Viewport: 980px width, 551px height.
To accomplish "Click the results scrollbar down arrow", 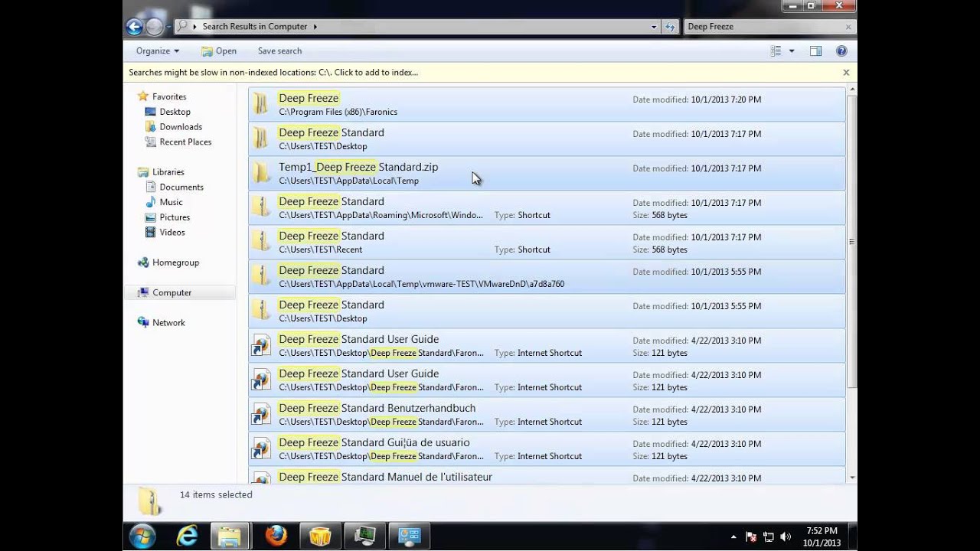I will pyautogui.click(x=852, y=478).
